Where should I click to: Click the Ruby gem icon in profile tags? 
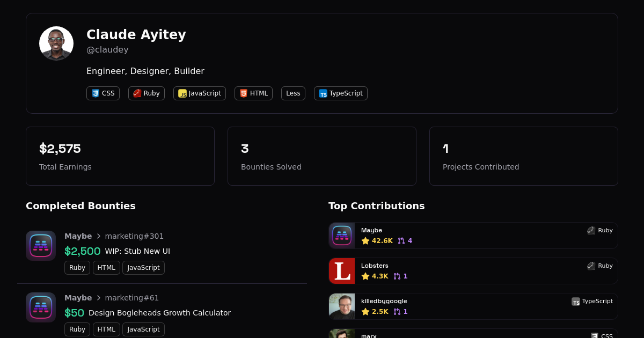(137, 93)
